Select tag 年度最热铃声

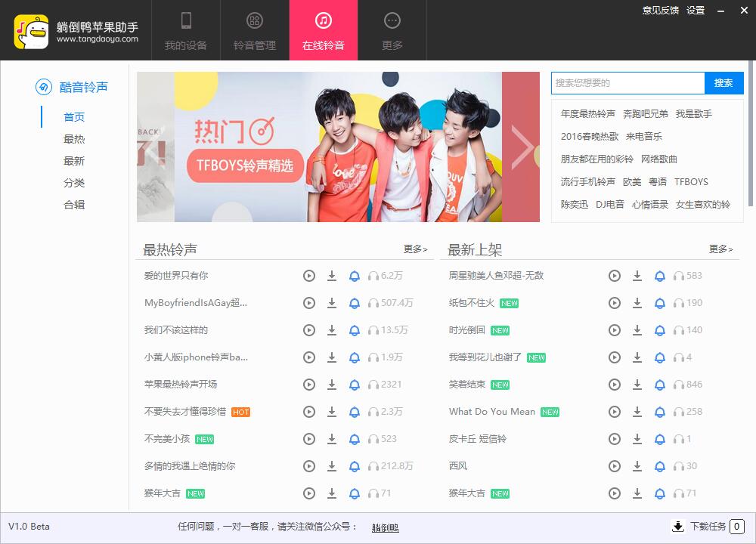click(x=587, y=114)
